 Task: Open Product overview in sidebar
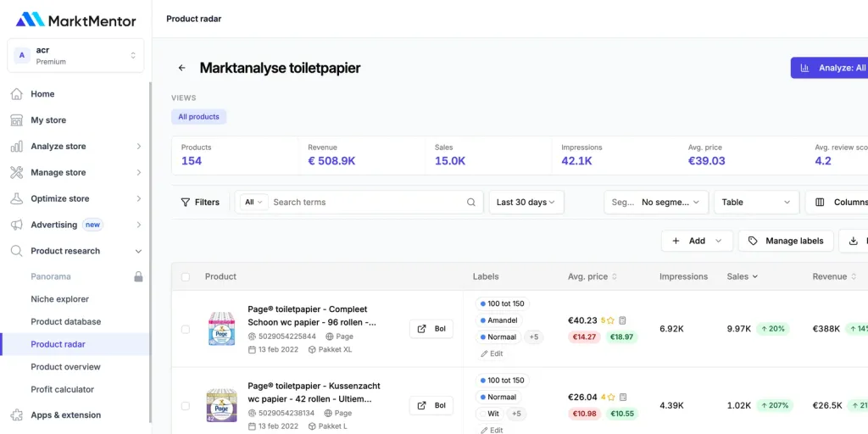click(x=66, y=367)
